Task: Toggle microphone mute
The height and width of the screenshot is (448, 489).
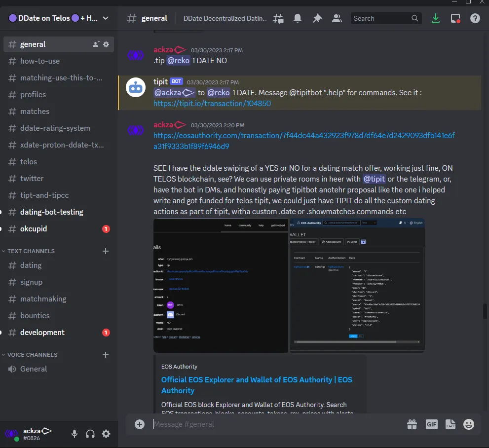Action: coord(74,434)
